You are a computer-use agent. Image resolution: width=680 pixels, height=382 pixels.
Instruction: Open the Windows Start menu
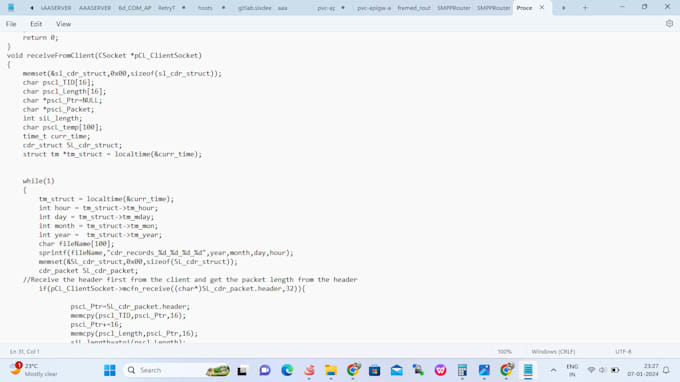[110, 370]
